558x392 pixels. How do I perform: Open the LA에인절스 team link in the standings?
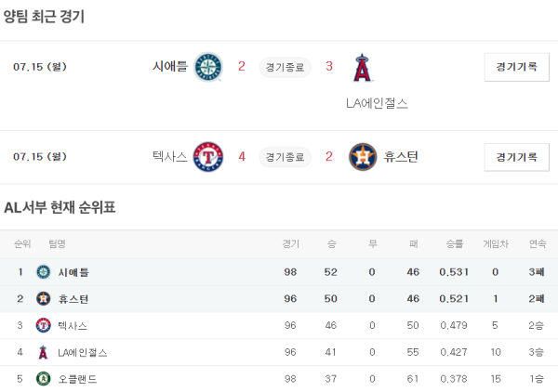click(x=83, y=353)
